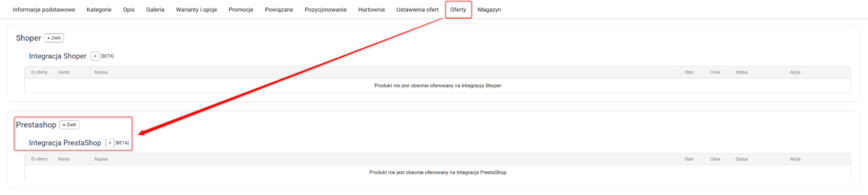Switch to the Magazyn tab
This screenshot has height=195, width=868.
(x=489, y=10)
